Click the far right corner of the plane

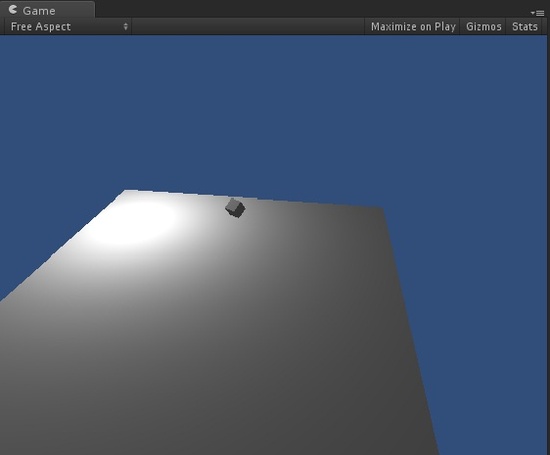click(382, 208)
